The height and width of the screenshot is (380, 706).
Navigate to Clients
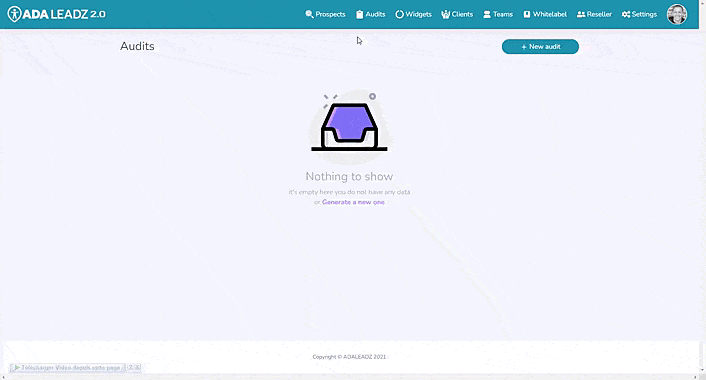tap(457, 14)
